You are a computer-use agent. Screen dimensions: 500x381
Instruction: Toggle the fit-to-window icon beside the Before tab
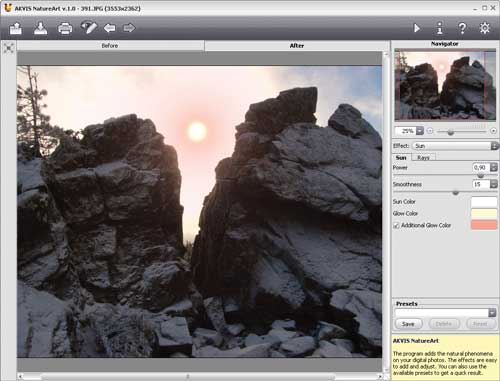[9, 48]
